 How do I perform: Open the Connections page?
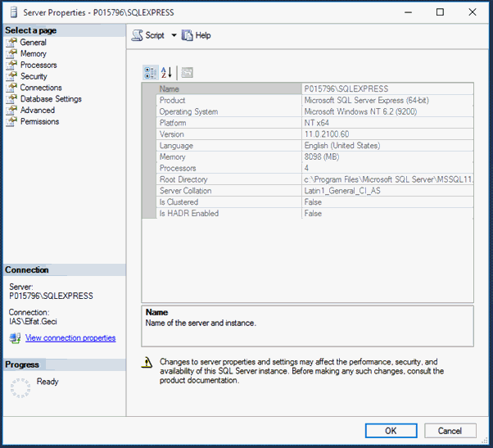41,88
